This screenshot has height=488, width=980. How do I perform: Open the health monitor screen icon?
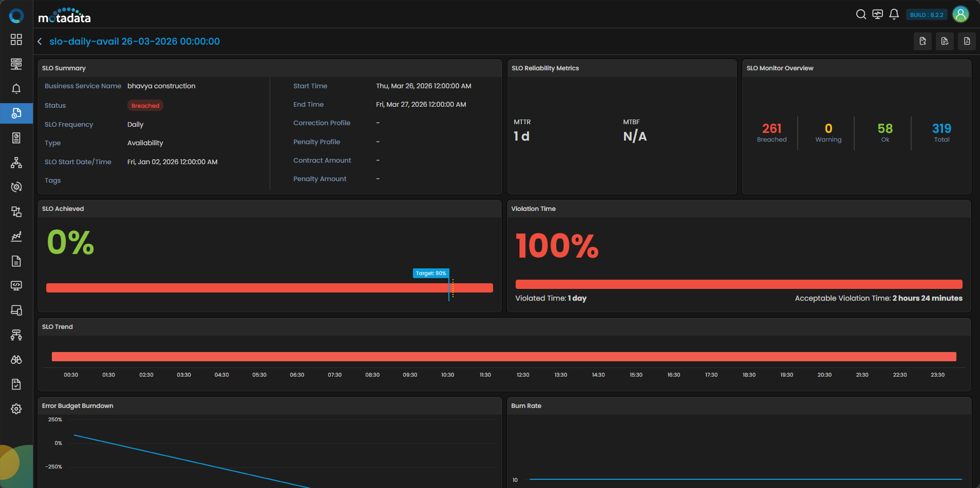click(877, 14)
